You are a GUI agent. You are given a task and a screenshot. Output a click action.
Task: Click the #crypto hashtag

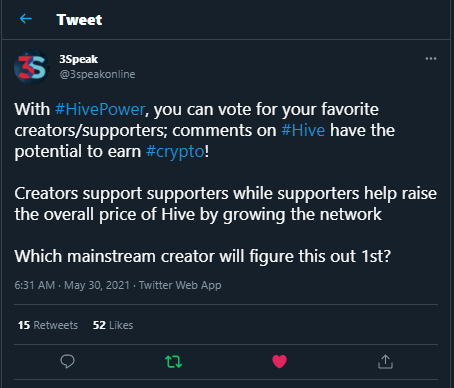pos(175,152)
